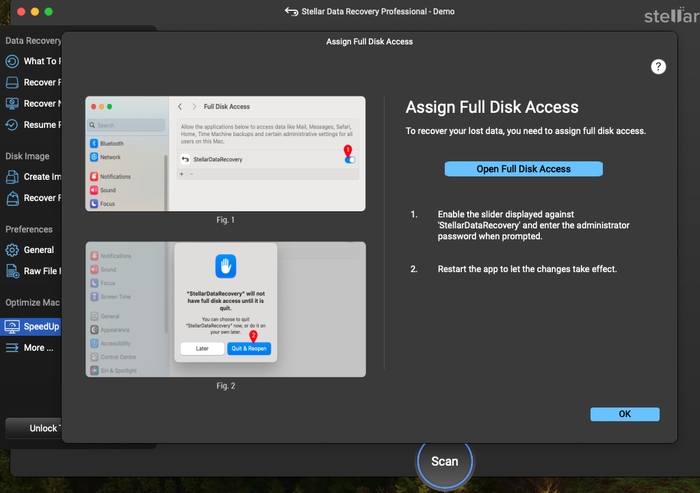Viewport: 700px width, 493px height.
Task: Click the stellar logo in top corner
Action: (x=671, y=16)
